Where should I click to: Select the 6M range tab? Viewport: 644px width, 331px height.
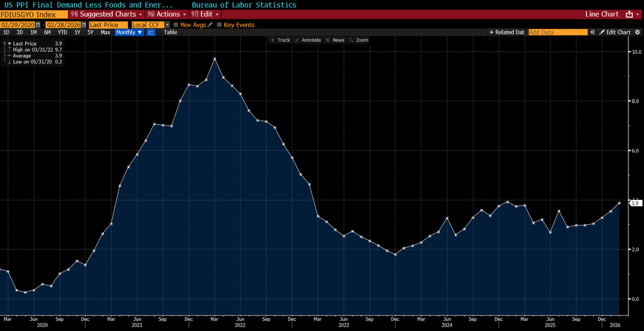coord(47,32)
